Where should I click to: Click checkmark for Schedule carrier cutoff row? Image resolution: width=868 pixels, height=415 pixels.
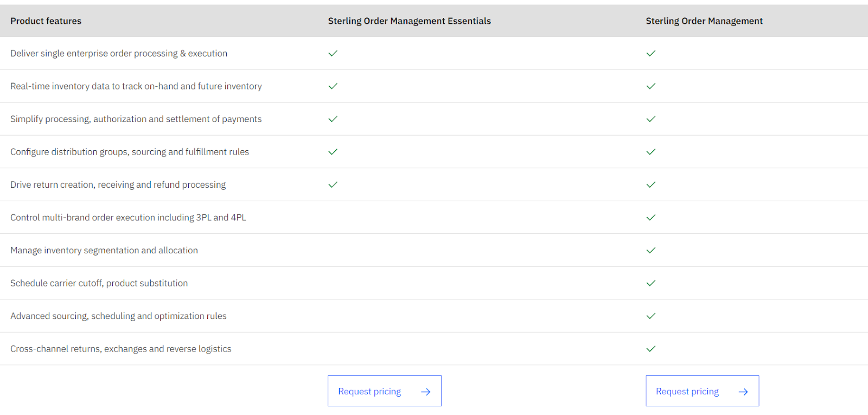651,283
